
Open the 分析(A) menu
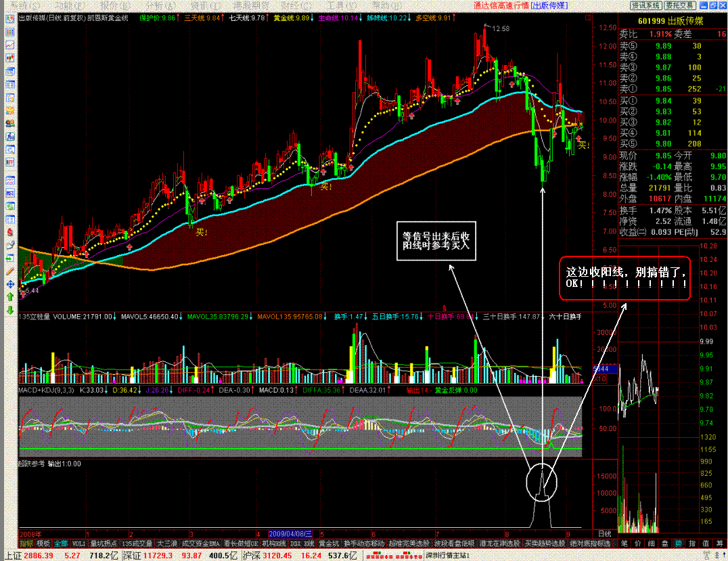pyautogui.click(x=160, y=5)
